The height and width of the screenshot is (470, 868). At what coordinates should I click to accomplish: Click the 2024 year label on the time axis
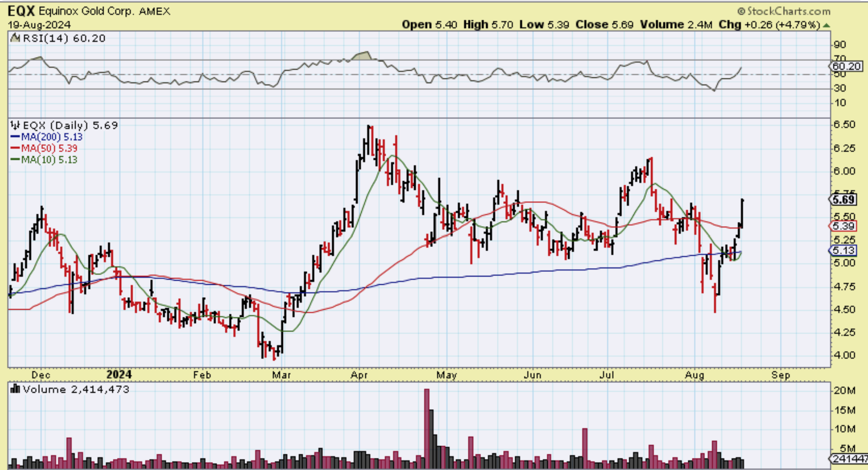click(119, 375)
